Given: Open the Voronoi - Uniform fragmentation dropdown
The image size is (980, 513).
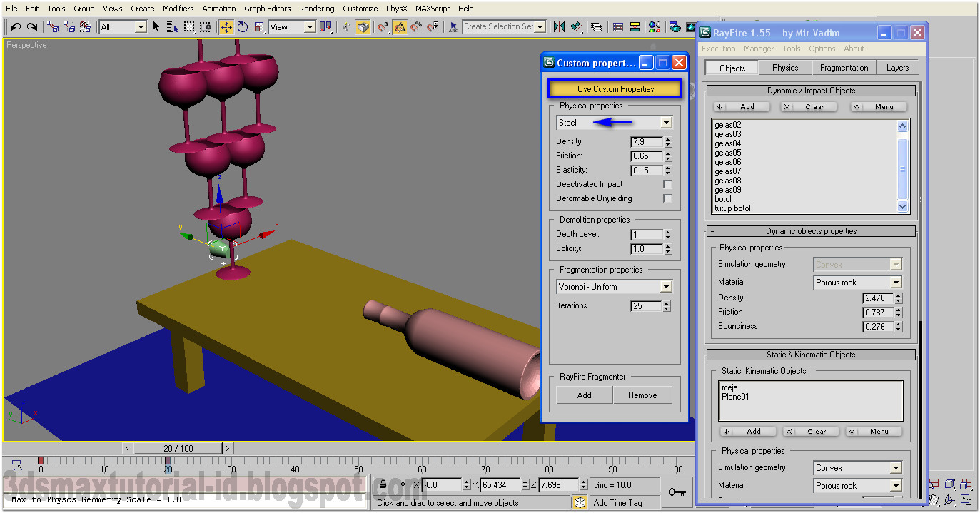Looking at the screenshot, I should (666, 286).
